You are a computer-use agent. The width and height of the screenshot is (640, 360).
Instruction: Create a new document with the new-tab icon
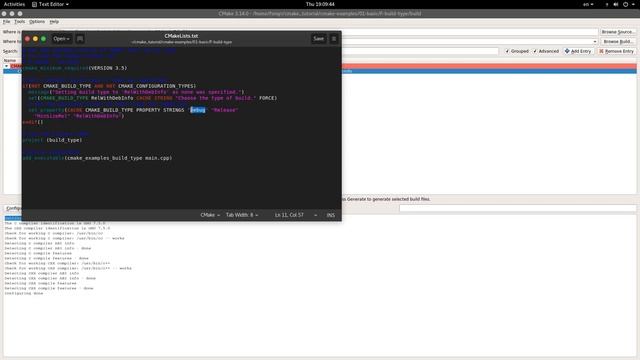[80, 39]
